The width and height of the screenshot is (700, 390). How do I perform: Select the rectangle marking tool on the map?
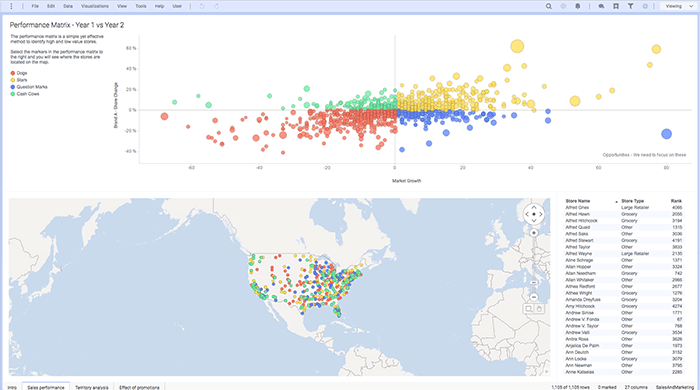pyautogui.click(x=529, y=309)
